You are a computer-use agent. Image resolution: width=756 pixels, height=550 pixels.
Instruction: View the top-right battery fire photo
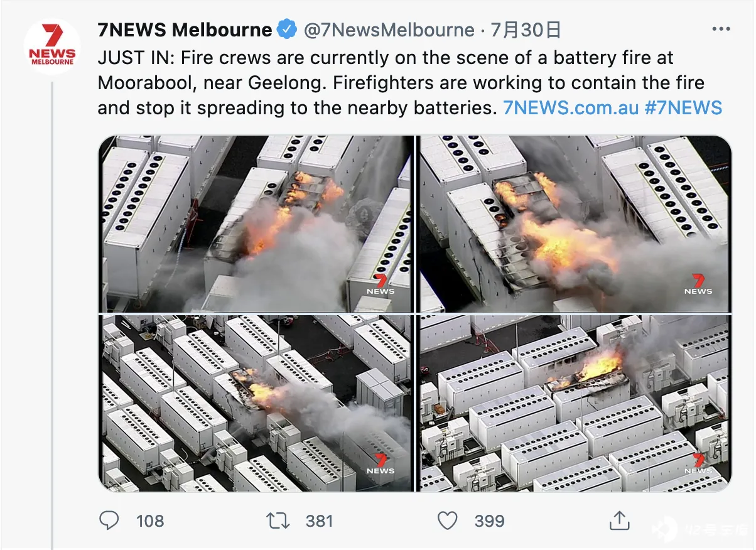[575, 224]
